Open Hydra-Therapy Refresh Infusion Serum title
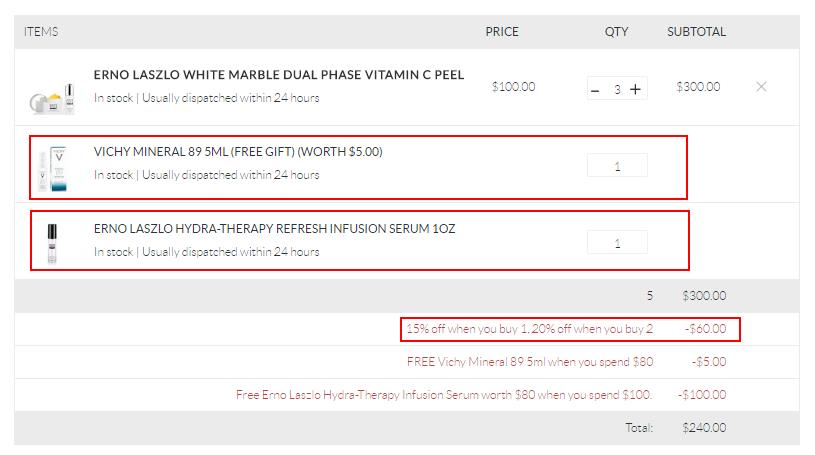 click(274, 229)
